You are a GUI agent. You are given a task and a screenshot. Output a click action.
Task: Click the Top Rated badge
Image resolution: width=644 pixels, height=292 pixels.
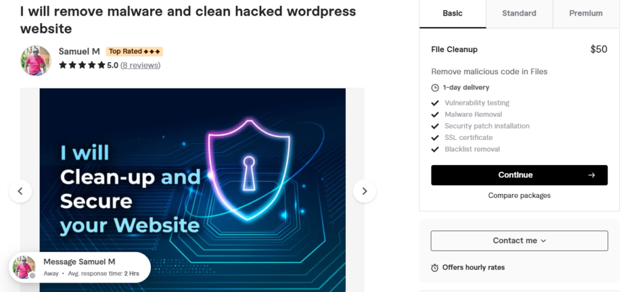tap(135, 51)
